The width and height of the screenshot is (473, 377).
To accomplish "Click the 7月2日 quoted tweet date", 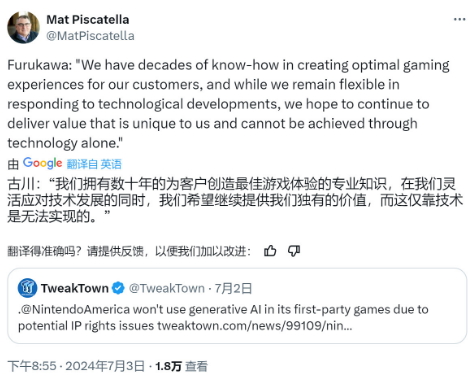I will point(233,288).
